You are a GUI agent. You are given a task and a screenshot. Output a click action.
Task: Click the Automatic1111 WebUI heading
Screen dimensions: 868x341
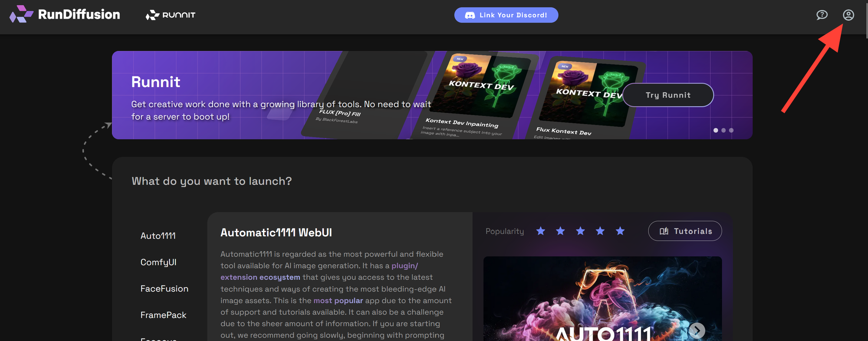pos(276,233)
